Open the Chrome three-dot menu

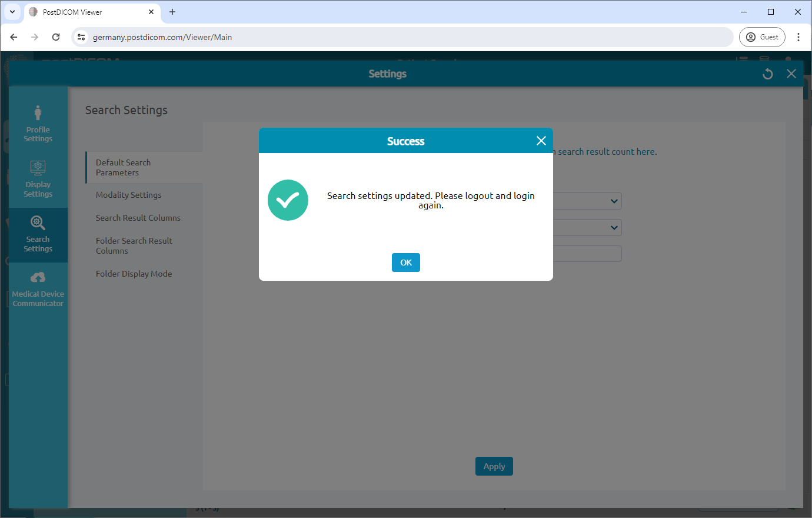798,36
